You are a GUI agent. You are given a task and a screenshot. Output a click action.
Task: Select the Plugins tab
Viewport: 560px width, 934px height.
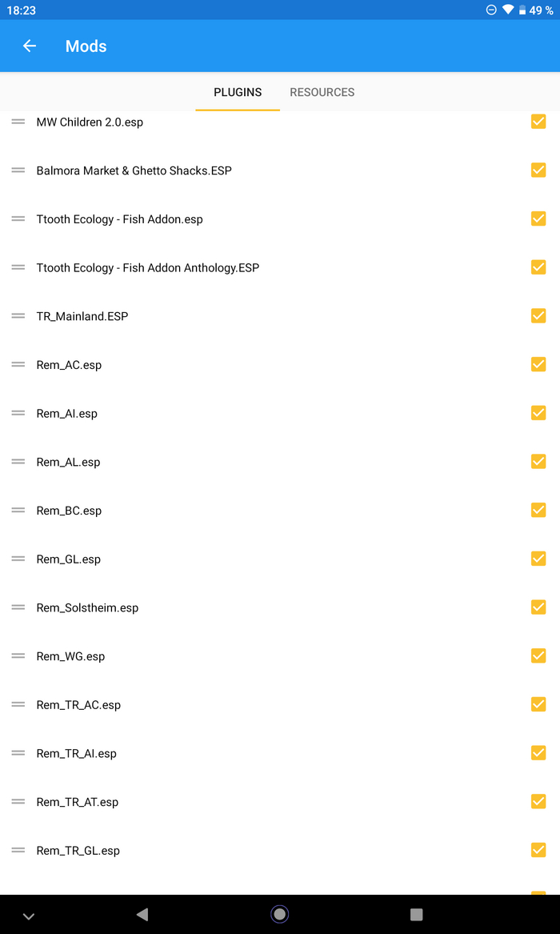coord(238,92)
